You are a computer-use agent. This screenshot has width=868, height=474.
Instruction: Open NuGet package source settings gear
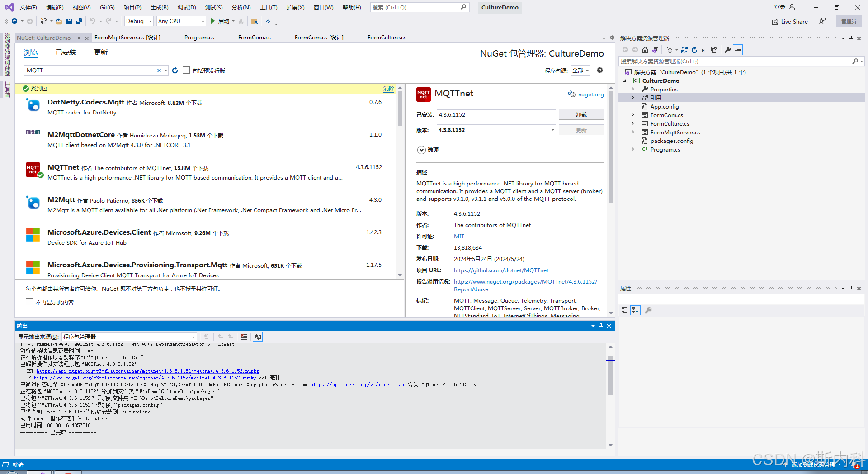[x=600, y=70]
